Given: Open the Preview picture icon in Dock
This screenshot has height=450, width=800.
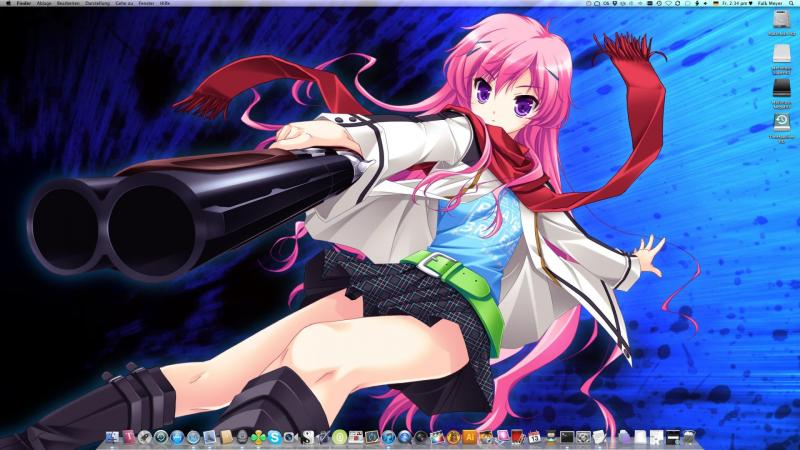Looking at the screenshot, I should 209,437.
